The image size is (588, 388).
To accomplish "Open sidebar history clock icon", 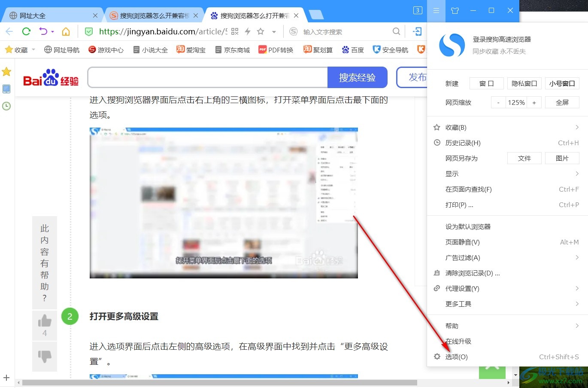I will pos(6,106).
